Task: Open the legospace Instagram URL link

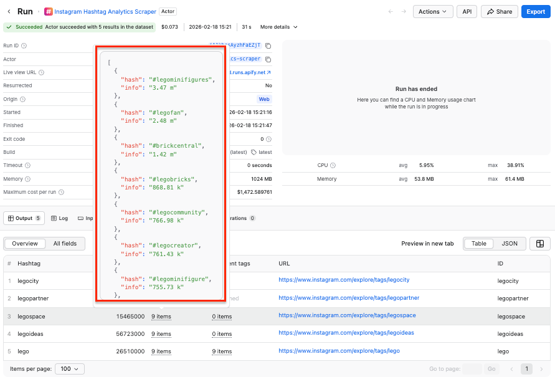Action: click(346, 315)
